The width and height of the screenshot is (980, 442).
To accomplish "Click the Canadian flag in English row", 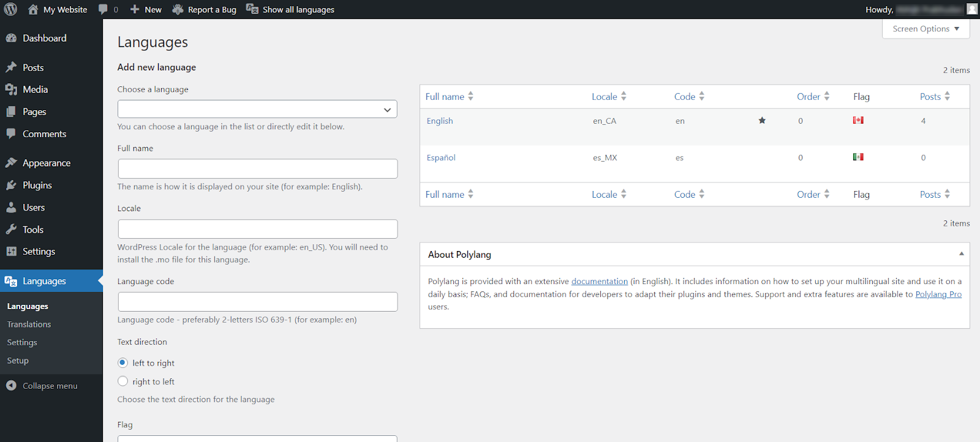I will click(858, 120).
